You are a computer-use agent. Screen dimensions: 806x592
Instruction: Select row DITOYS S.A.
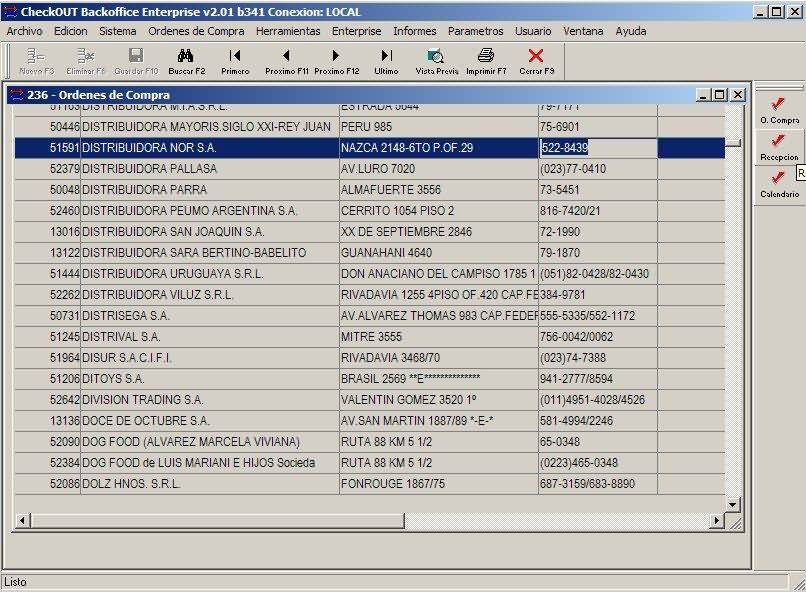pyautogui.click(x=370, y=379)
